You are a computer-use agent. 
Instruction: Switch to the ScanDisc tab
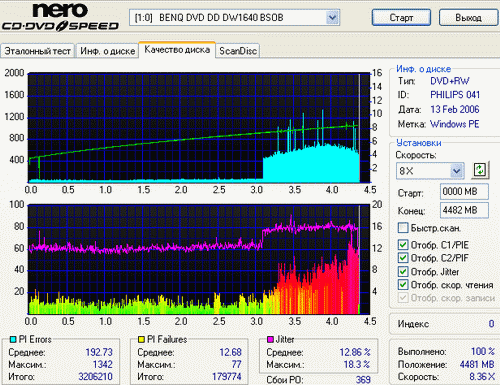pos(238,51)
